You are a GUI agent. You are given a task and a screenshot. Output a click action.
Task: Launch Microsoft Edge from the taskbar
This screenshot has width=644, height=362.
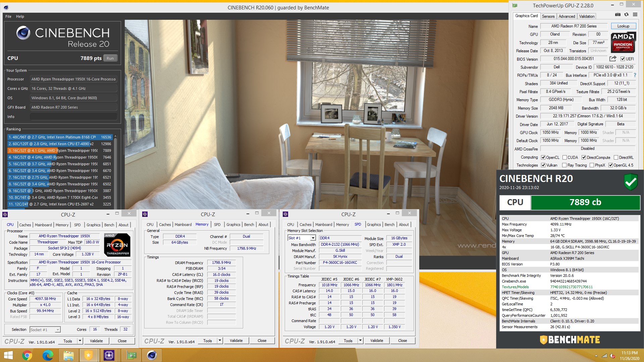[48, 355]
